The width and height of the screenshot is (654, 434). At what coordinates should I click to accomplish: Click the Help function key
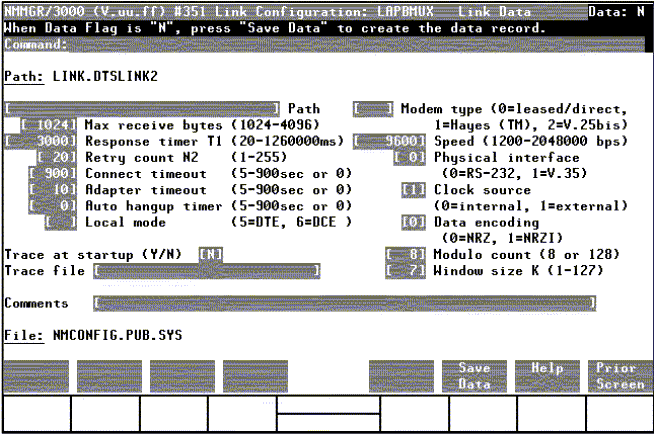tap(547, 376)
